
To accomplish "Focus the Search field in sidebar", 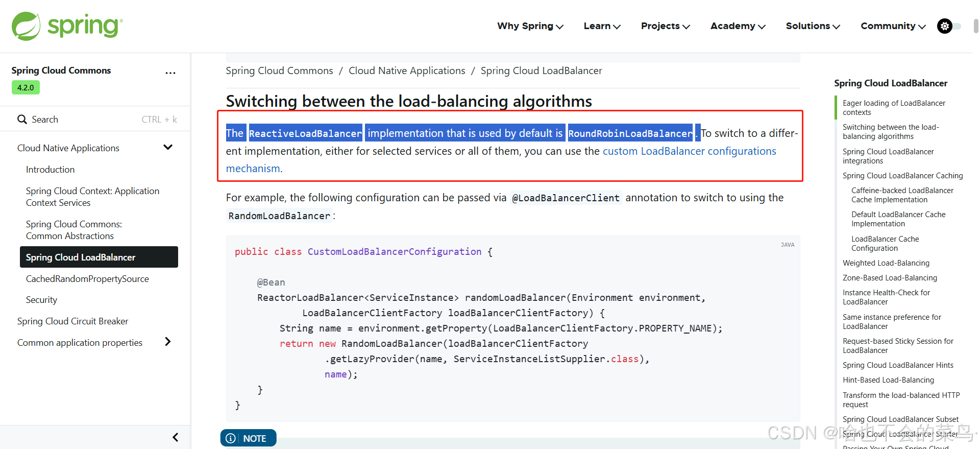I will click(x=97, y=120).
